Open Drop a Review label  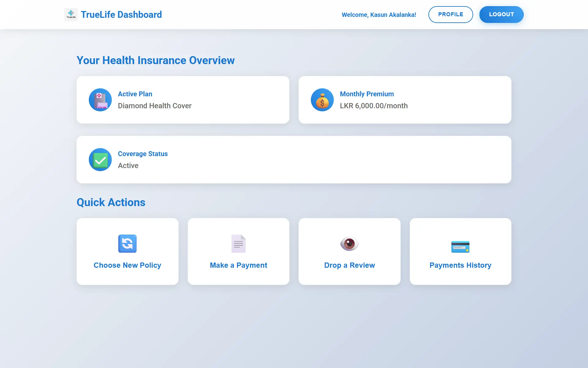(x=349, y=265)
